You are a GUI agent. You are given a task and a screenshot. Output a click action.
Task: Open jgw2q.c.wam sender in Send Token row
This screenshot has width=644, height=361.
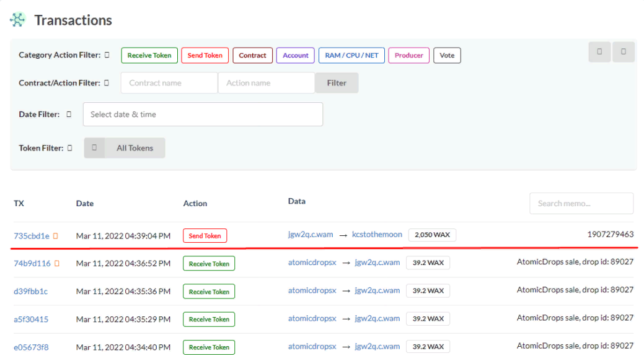(311, 234)
